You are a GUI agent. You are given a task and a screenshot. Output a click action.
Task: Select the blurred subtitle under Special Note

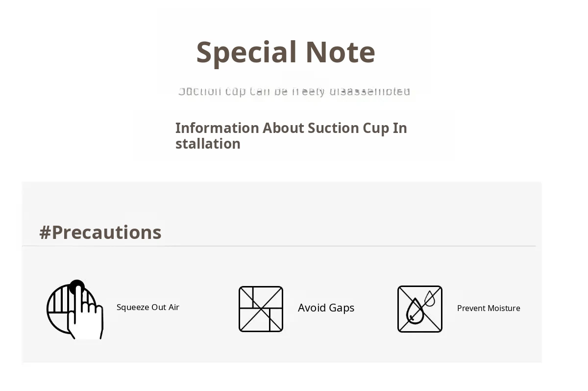[x=294, y=91]
